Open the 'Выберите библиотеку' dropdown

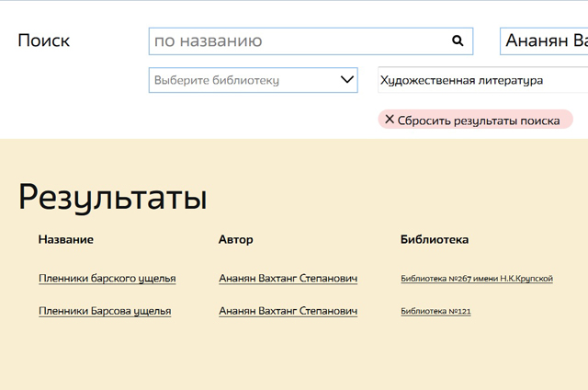254,80
